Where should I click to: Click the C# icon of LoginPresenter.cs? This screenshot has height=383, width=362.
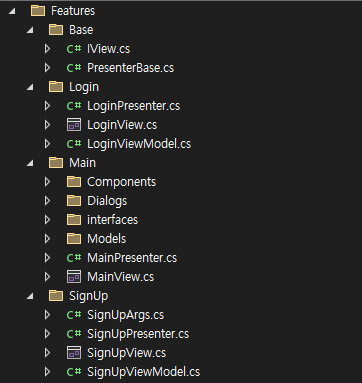pyautogui.click(x=74, y=106)
